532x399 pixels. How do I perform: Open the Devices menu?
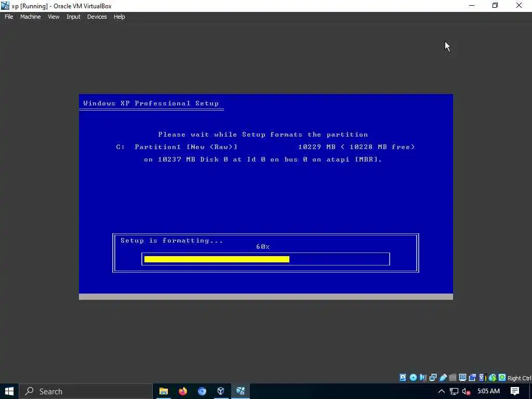coord(97,17)
